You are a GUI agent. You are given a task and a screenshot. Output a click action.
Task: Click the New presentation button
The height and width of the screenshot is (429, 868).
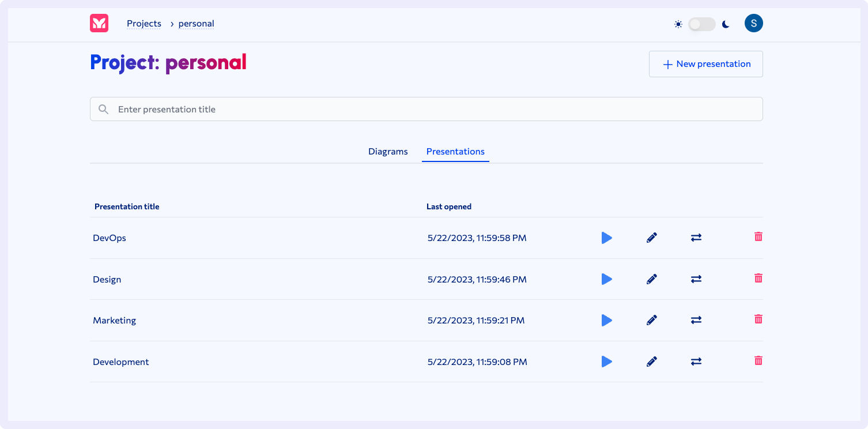tap(705, 64)
